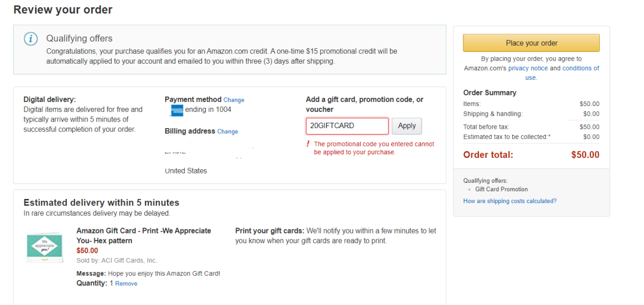Click the American Express card icon

tap(177, 110)
